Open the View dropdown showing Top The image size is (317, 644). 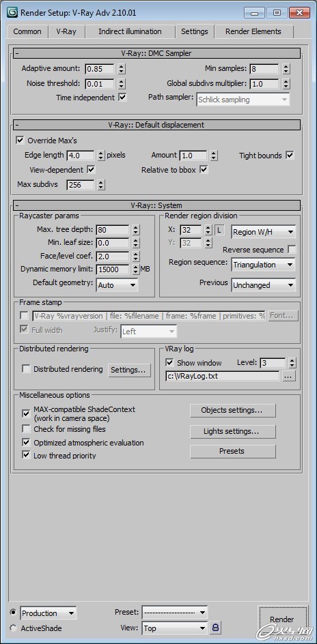click(x=175, y=628)
